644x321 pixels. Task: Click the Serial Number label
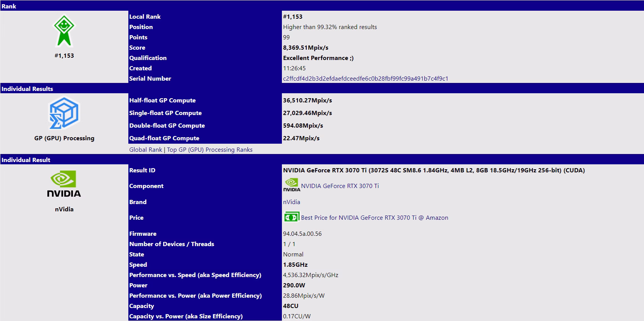150,78
